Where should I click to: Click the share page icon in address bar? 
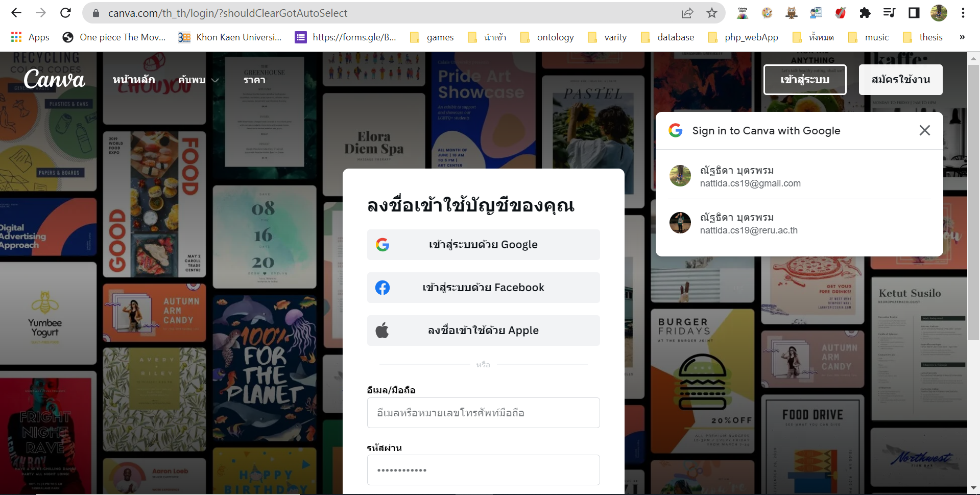687,13
